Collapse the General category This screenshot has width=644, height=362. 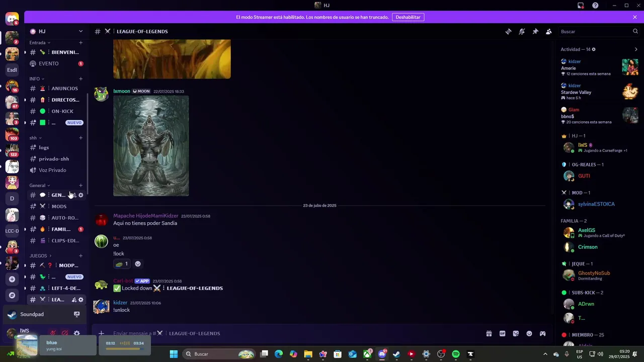pos(40,186)
